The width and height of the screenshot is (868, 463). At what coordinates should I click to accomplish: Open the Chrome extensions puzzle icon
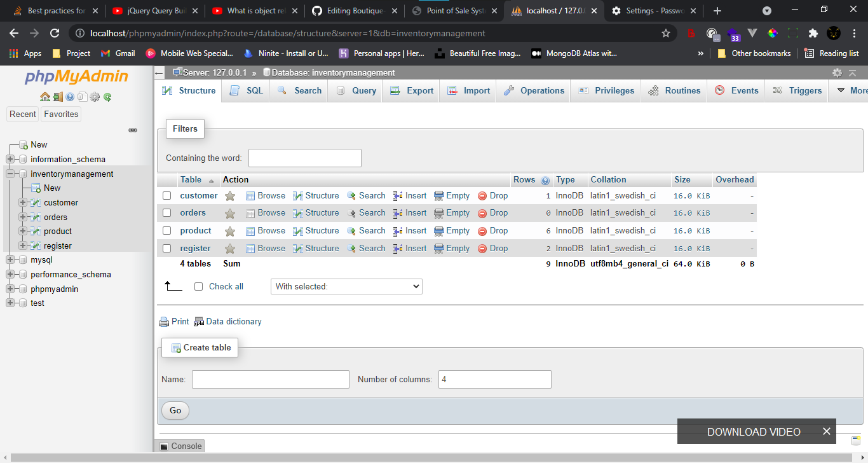(813, 33)
